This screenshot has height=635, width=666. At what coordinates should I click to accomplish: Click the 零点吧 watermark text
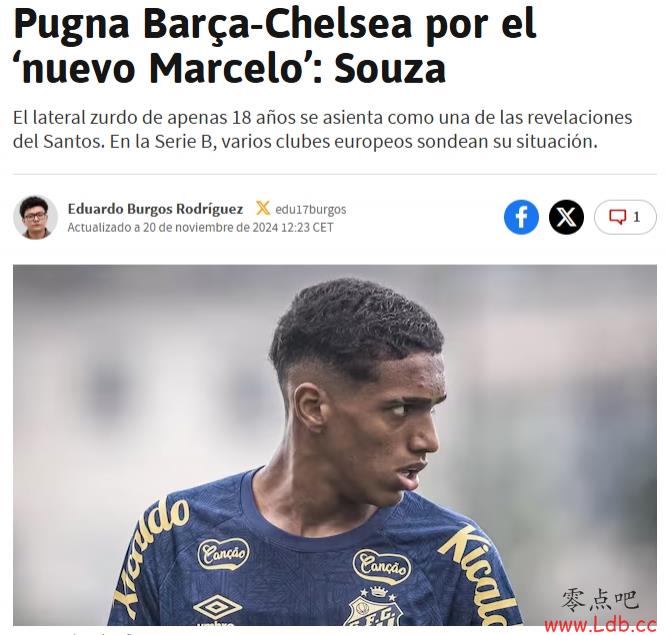click(600, 600)
